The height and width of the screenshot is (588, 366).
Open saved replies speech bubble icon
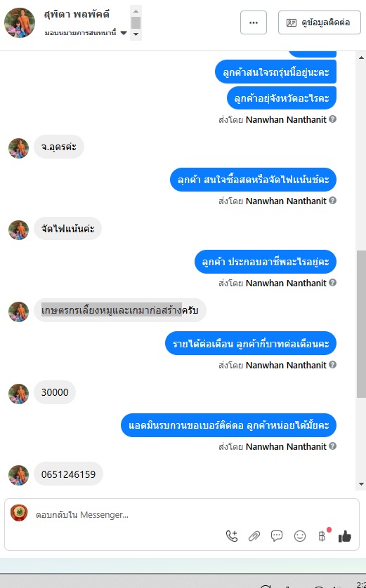pos(277,536)
